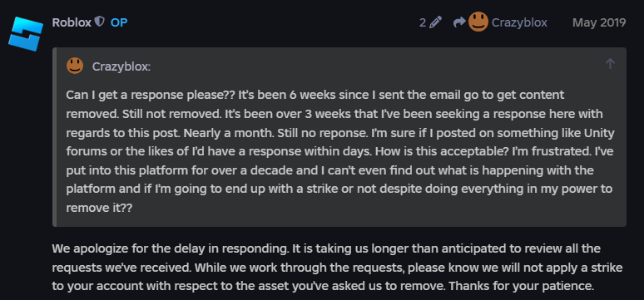The width and height of the screenshot is (644, 300).
Task: Select the blue OP badge
Action: [x=119, y=22]
